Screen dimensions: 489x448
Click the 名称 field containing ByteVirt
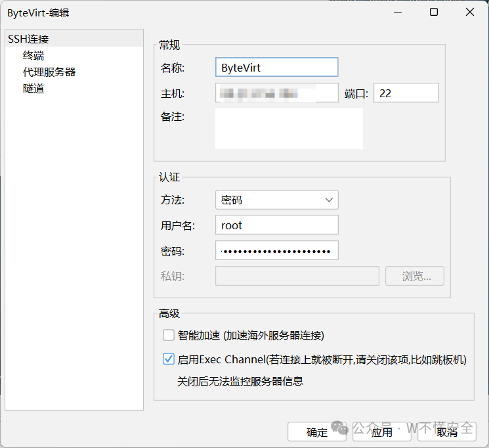pos(276,67)
